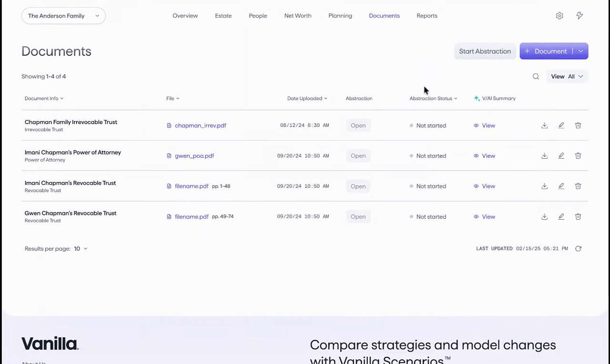Image resolution: width=610 pixels, height=364 pixels.
Task: Click the refresh icon beside Last Updated
Action: (x=578, y=249)
